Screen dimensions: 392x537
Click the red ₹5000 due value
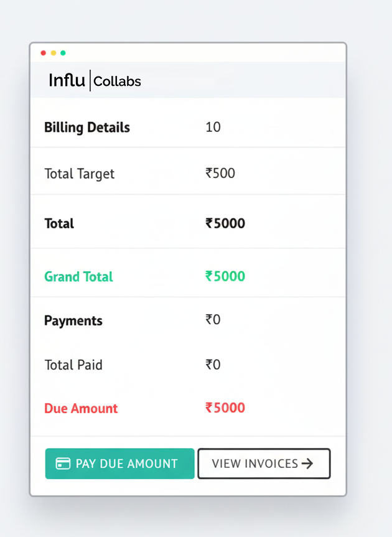pos(225,408)
